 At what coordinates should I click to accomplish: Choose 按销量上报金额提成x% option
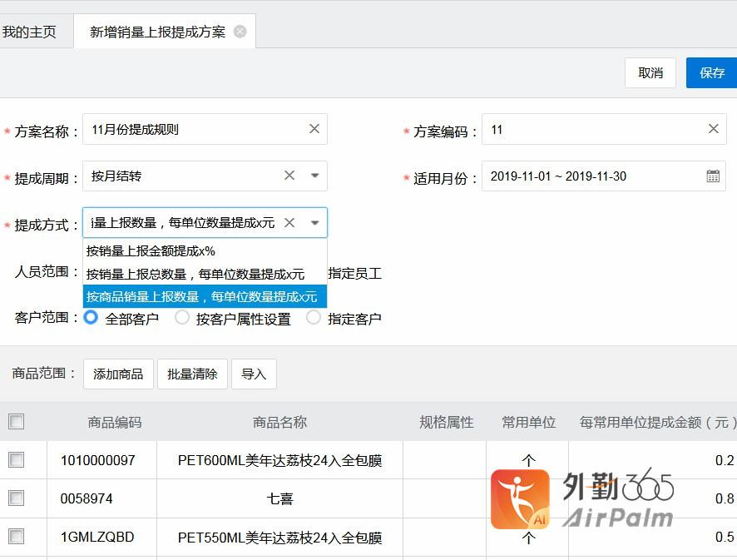click(151, 250)
